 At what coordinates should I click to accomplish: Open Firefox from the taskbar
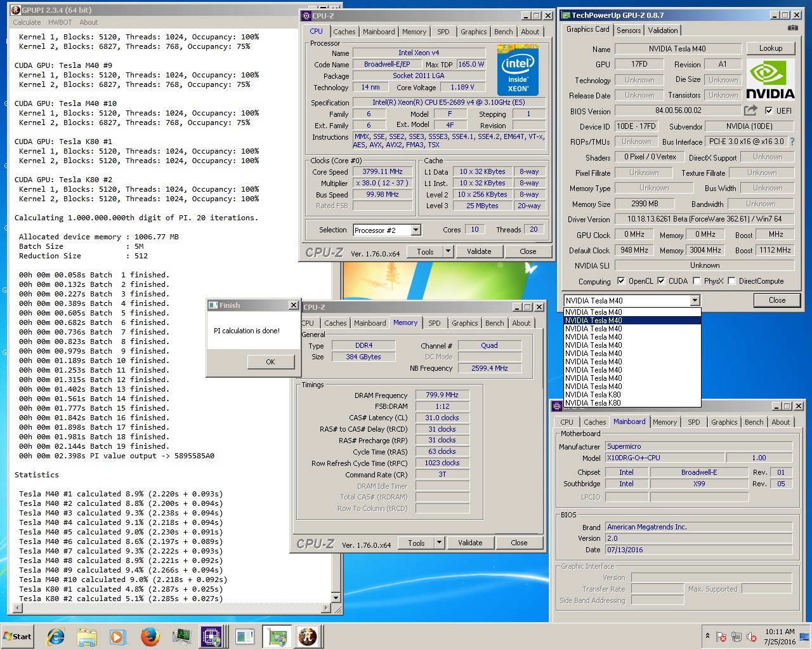pyautogui.click(x=150, y=636)
